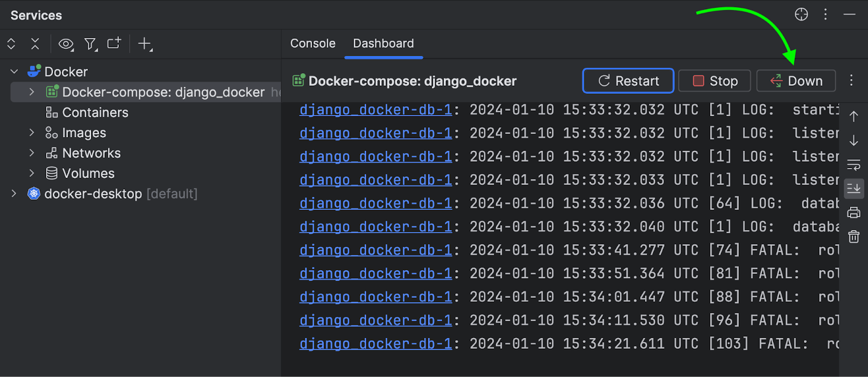Stop the docker-compose services
This screenshot has height=377, width=868.
714,81
